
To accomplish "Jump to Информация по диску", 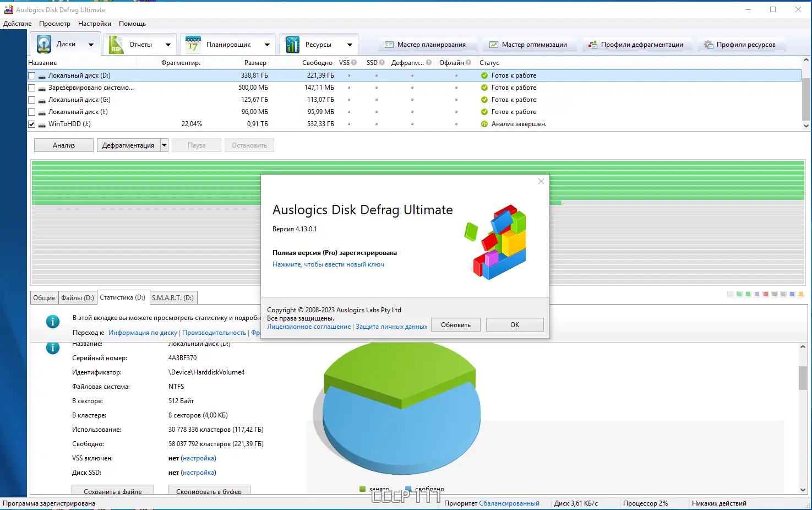I will [x=143, y=333].
